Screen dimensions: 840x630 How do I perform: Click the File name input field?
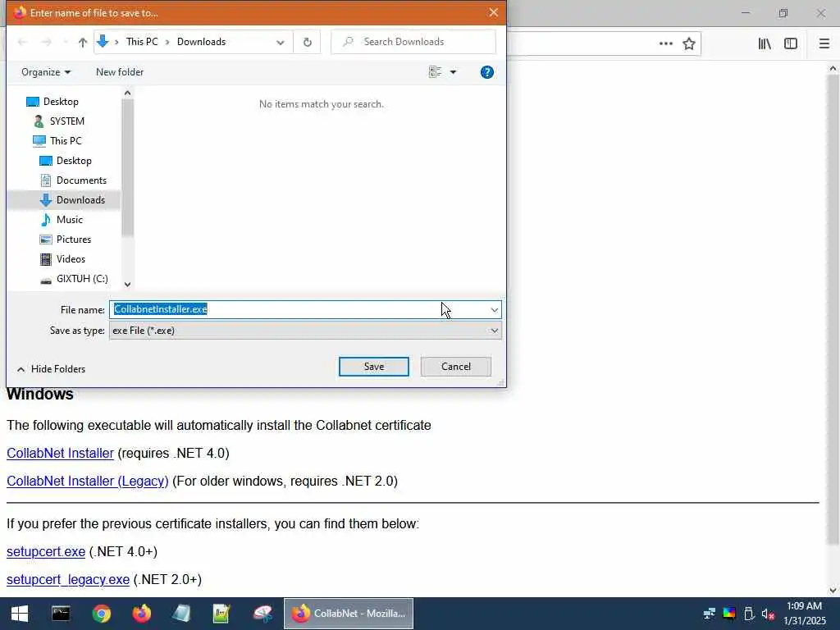tap(298, 309)
